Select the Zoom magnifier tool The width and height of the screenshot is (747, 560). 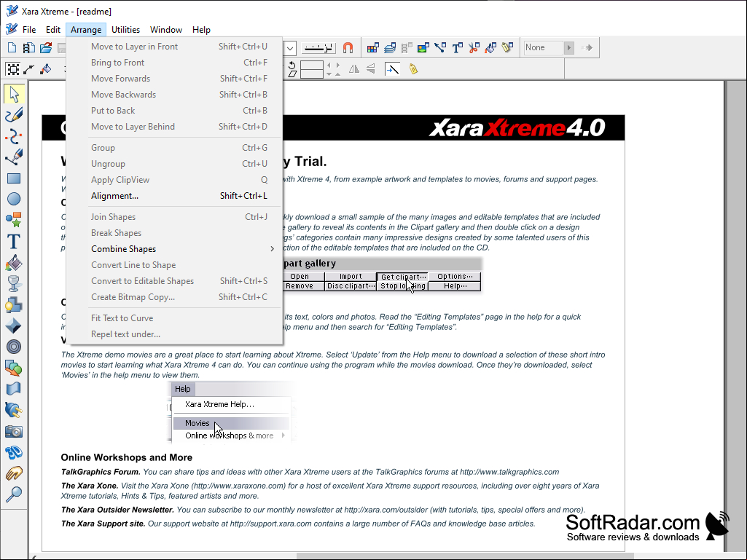click(14, 494)
